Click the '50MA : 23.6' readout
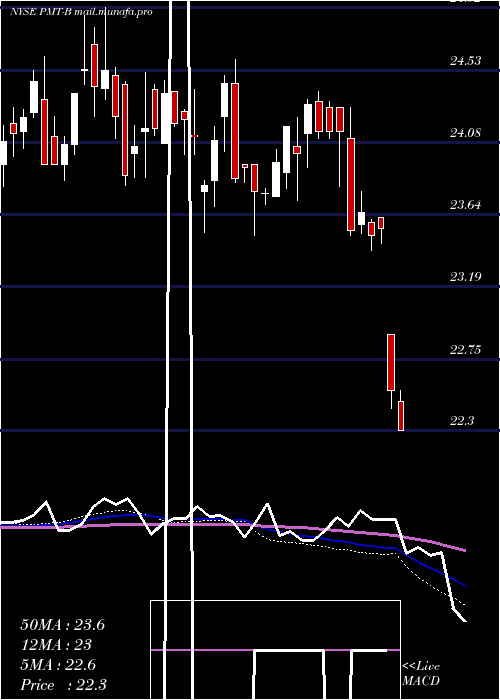 pos(62,625)
